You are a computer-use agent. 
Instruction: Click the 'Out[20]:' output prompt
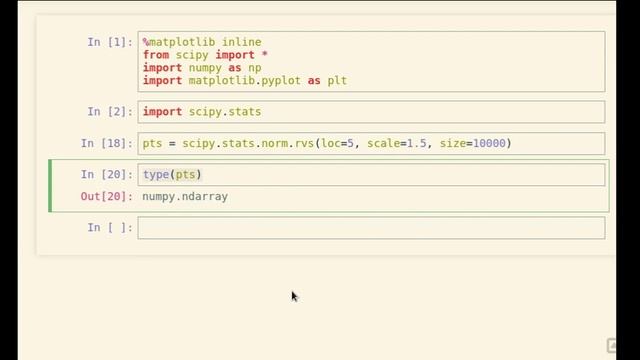pyautogui.click(x=107, y=196)
